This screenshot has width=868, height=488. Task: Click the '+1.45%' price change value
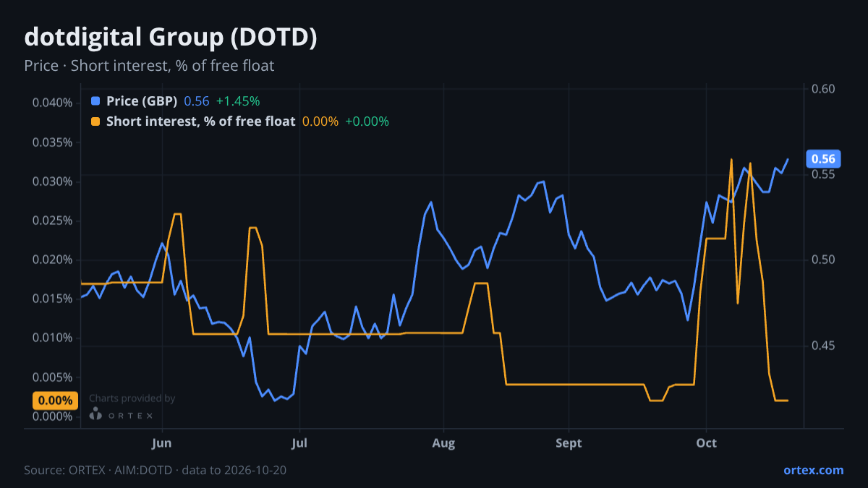238,101
